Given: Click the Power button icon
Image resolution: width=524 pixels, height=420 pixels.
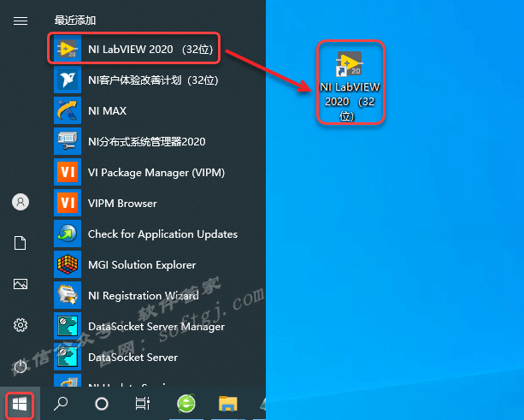Looking at the screenshot, I should pyautogui.click(x=21, y=366).
